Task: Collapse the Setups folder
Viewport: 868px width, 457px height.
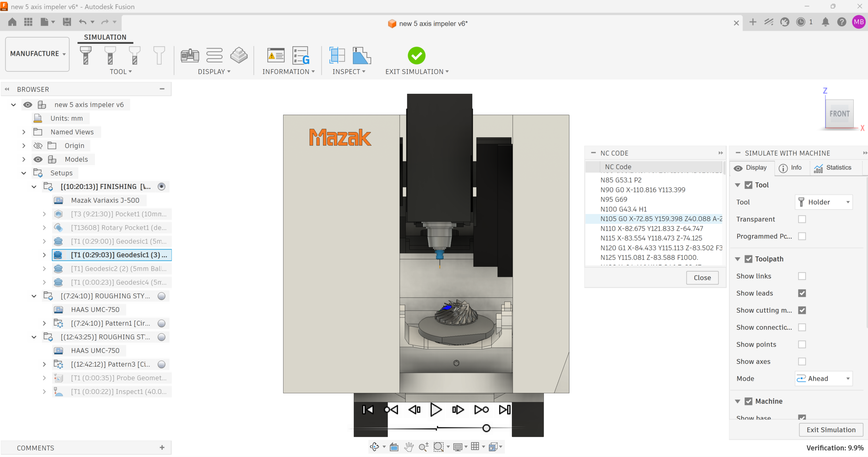Action: click(24, 173)
